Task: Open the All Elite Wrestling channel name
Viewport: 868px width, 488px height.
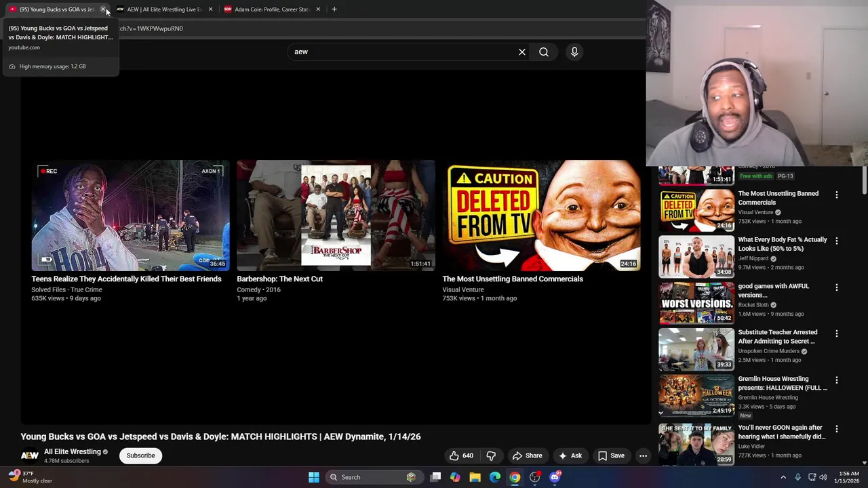Action: [x=73, y=451]
